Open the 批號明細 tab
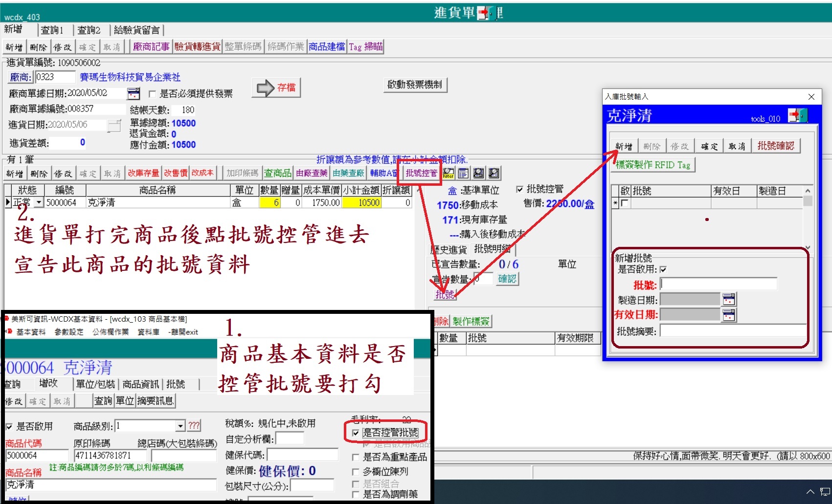 tap(492, 249)
